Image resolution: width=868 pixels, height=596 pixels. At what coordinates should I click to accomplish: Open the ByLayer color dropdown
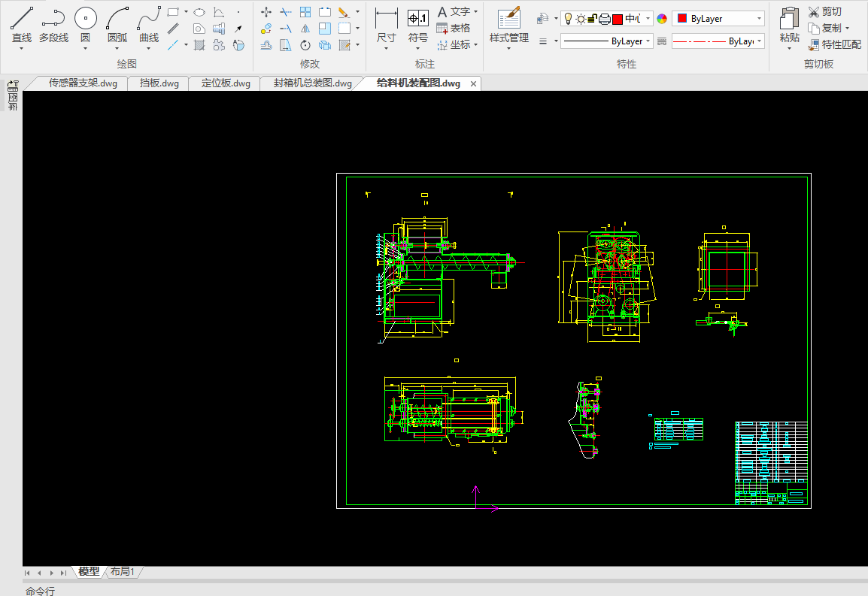(x=718, y=19)
